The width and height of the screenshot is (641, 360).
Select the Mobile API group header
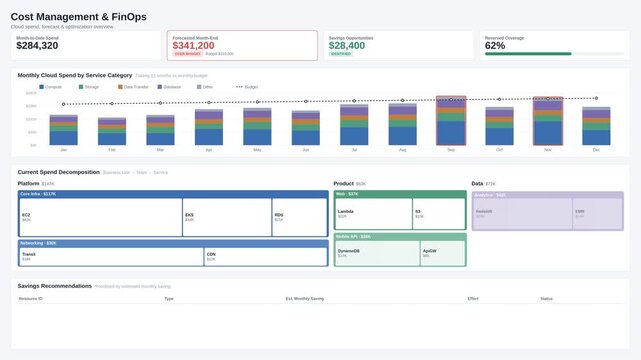pyautogui.click(x=400, y=237)
